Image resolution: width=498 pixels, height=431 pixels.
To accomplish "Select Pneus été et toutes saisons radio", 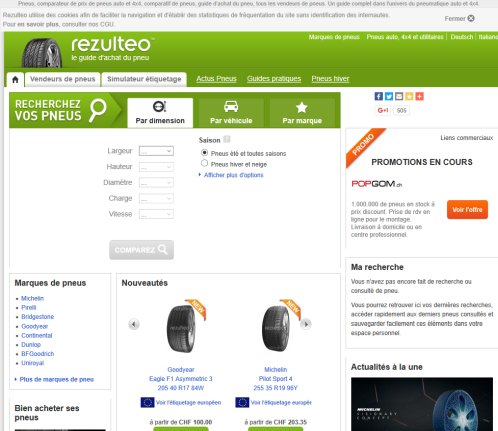I will (x=204, y=153).
